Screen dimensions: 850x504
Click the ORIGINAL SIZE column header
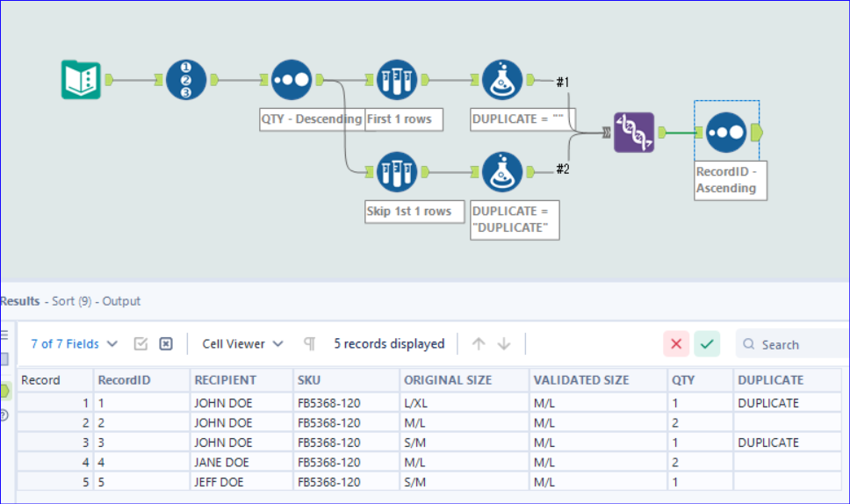click(x=464, y=380)
